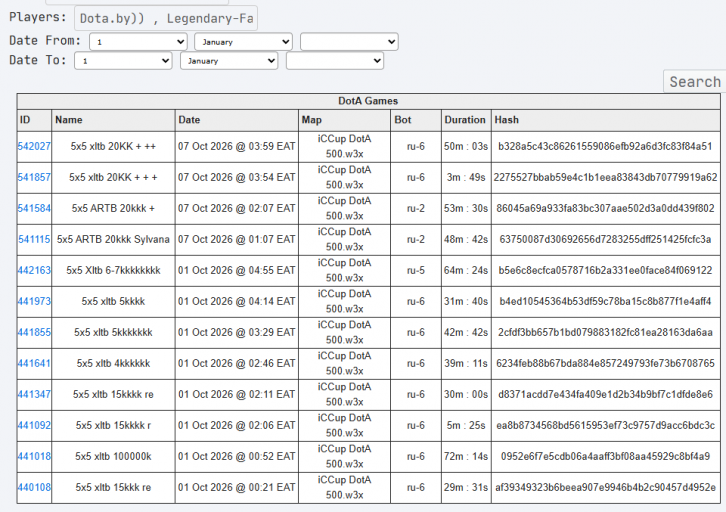Select game name '5x5 xltb 100000k'
The height and width of the screenshot is (512, 726).
[113, 456]
